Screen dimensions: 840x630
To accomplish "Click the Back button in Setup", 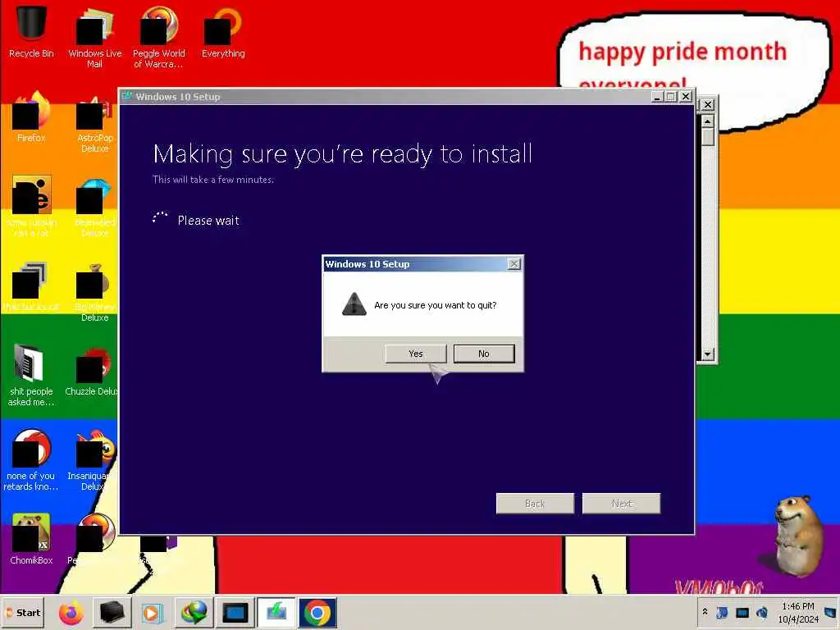I will tap(535, 504).
